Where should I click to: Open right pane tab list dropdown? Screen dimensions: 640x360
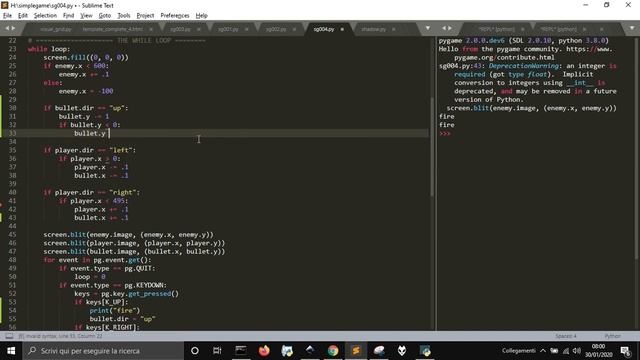click(632, 28)
